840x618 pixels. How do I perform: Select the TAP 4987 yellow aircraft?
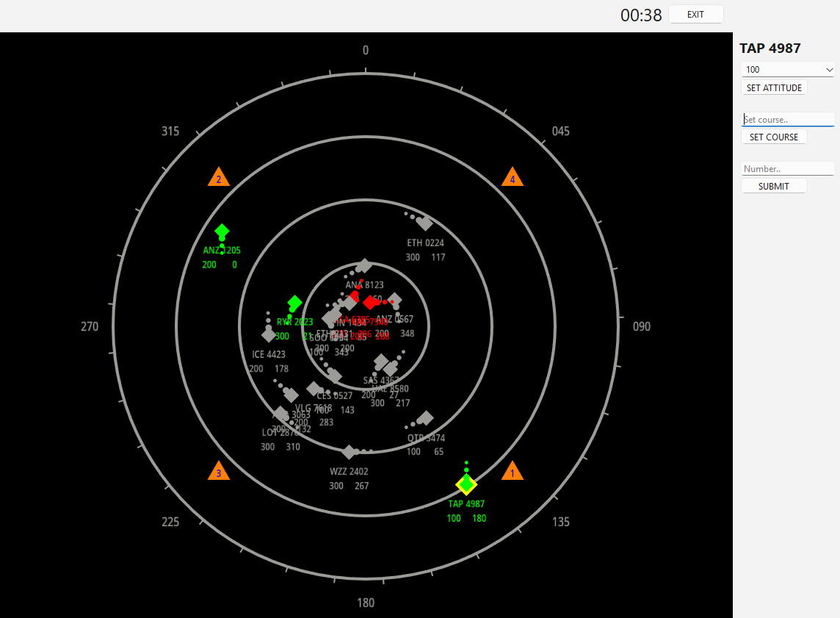[x=466, y=485]
